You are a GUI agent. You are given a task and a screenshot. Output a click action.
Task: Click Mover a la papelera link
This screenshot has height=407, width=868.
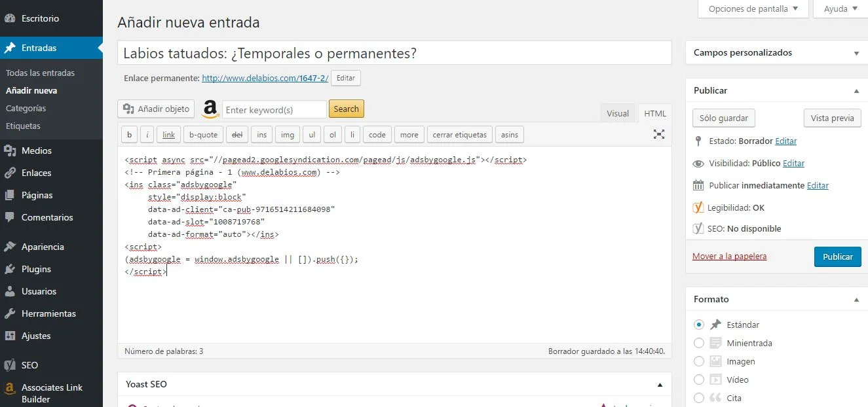point(729,257)
